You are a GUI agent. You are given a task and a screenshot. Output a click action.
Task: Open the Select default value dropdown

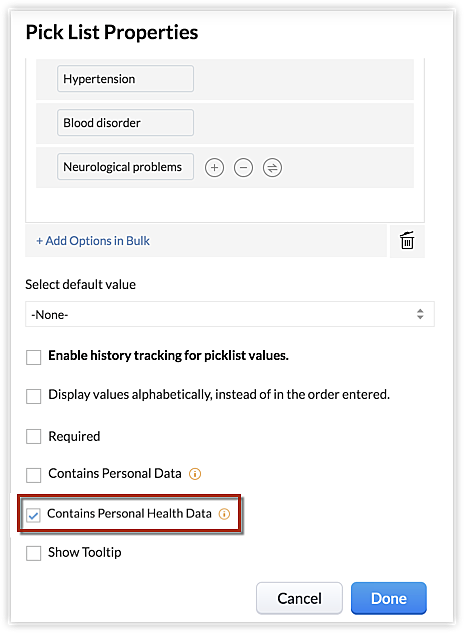pos(230,314)
